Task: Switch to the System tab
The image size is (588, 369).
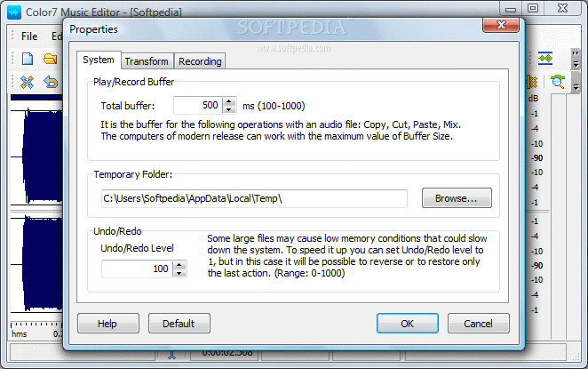Action: [99, 60]
